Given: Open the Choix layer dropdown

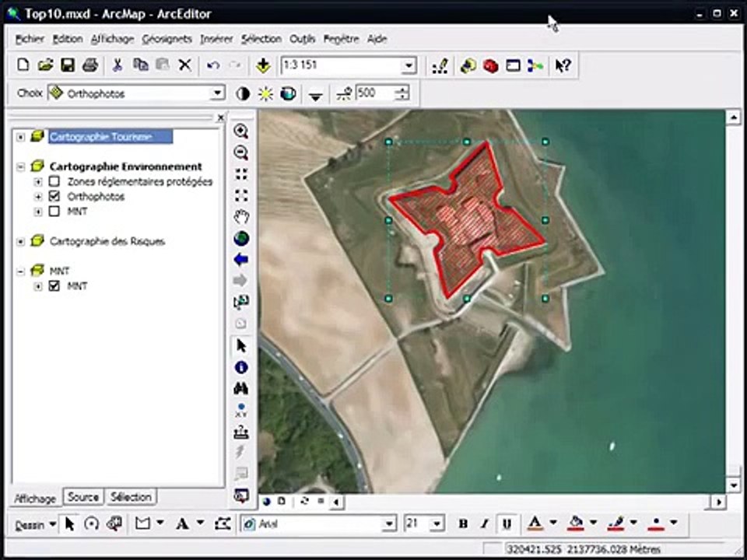Looking at the screenshot, I should click(217, 93).
